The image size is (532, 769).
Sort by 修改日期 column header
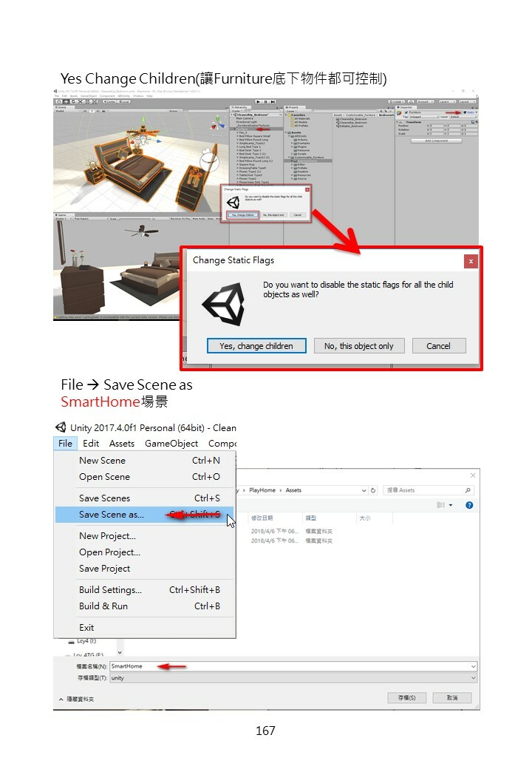[262, 518]
